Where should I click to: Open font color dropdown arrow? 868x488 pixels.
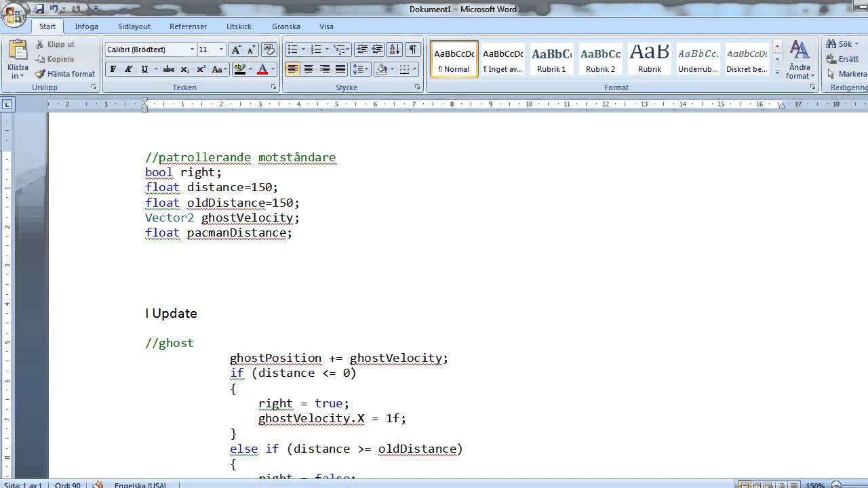(273, 69)
